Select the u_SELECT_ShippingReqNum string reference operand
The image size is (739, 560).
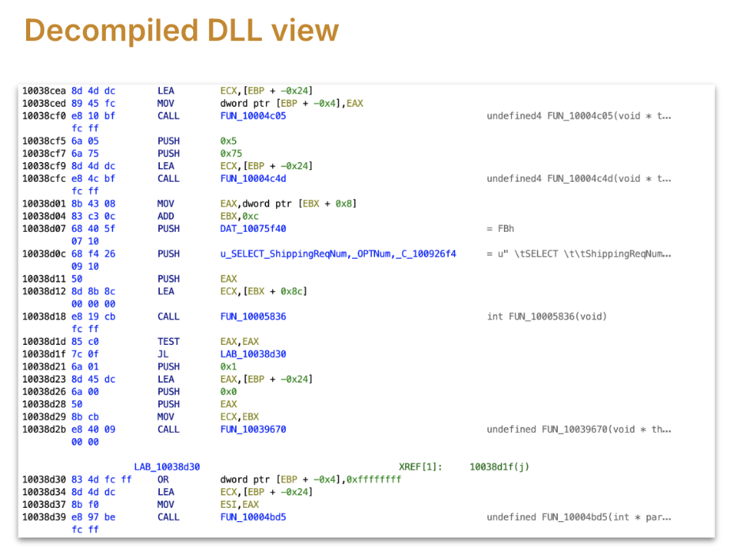338,254
